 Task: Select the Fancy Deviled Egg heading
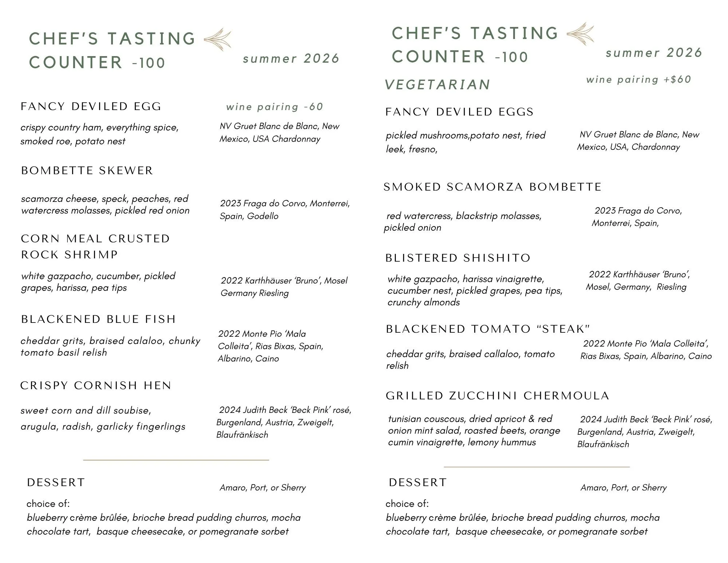click(91, 106)
